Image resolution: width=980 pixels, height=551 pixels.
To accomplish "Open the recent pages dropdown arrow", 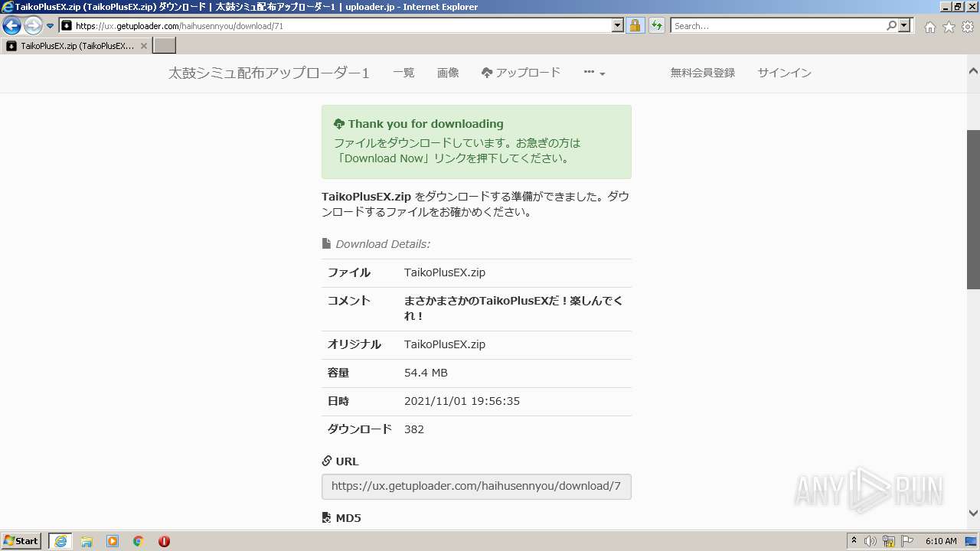I will coord(51,26).
